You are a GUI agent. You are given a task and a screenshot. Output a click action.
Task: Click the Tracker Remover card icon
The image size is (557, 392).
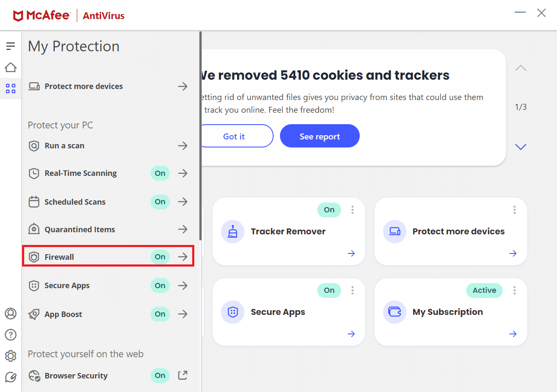point(232,231)
